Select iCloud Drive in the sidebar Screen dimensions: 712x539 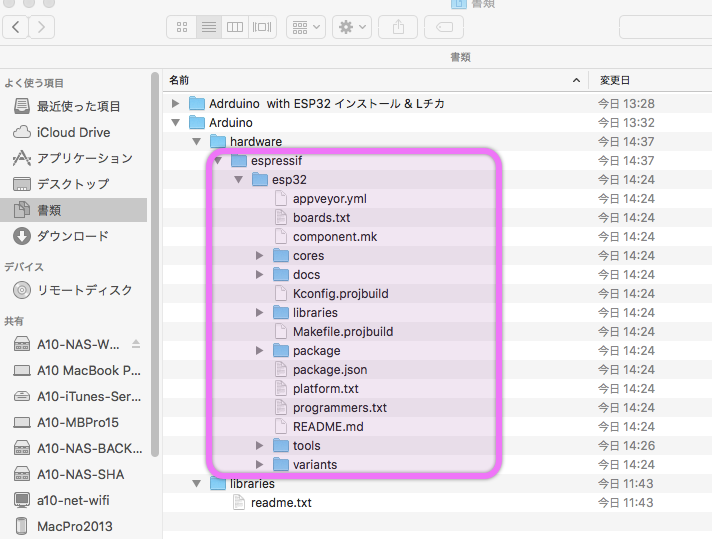tap(73, 132)
